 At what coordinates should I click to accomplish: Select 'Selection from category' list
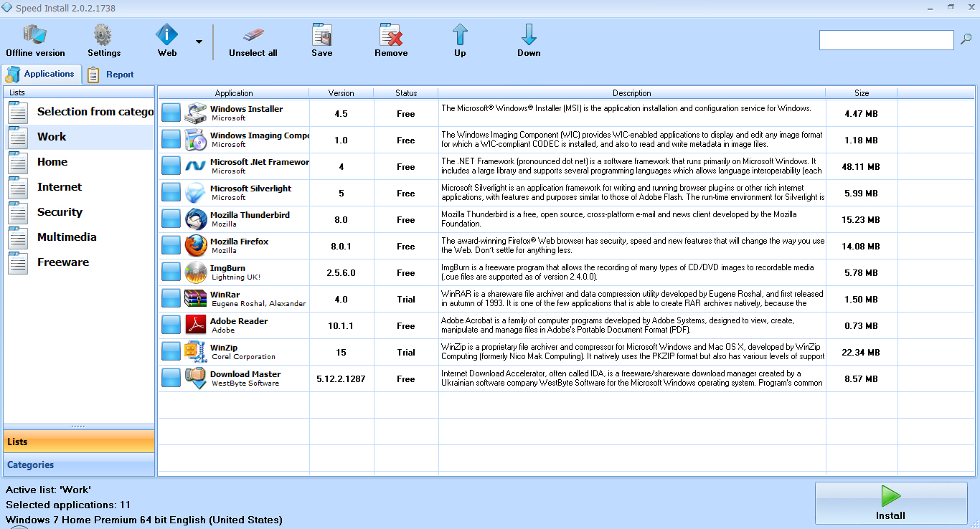coord(79,112)
